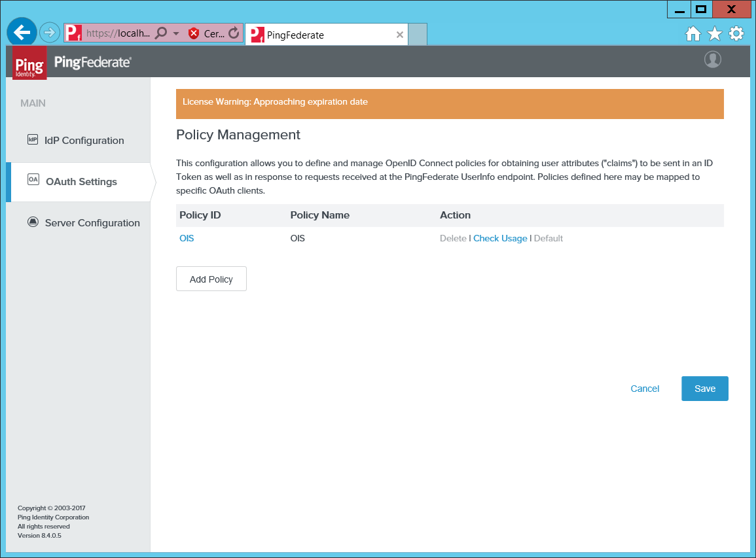
Task: Click the Pf favicon in address bar
Action: [74, 33]
